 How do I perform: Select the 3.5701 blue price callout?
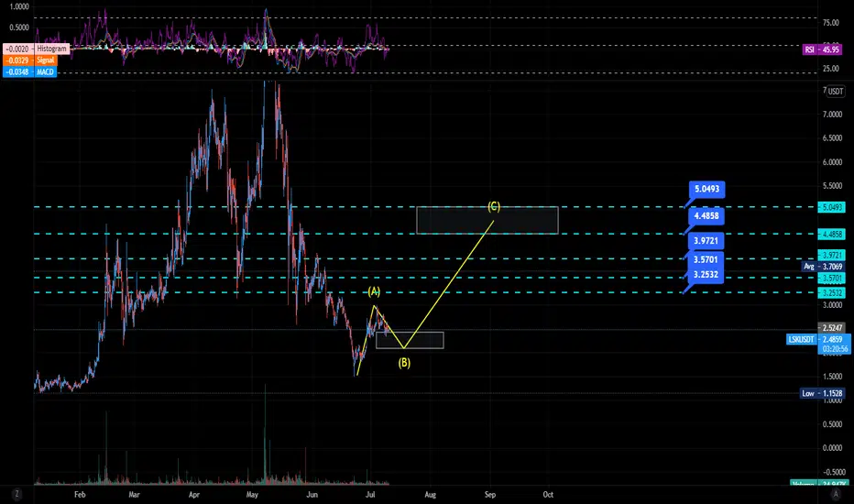tap(706, 259)
